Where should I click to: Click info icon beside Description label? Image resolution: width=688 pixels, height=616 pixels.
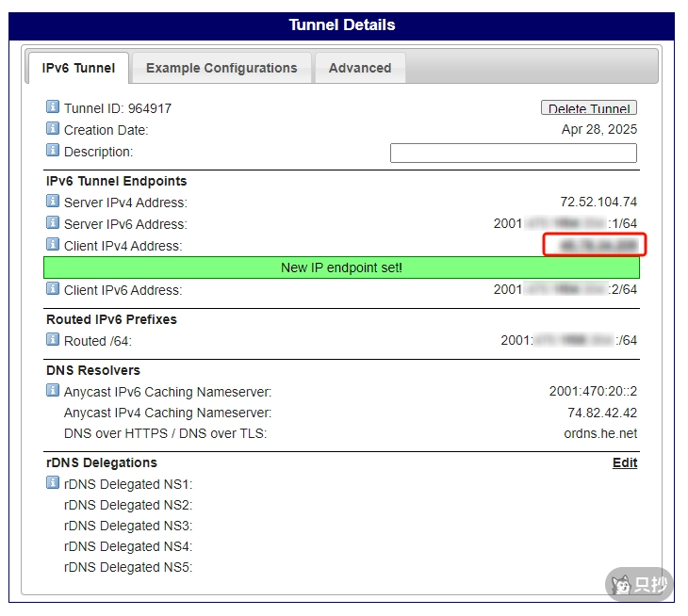click(53, 151)
